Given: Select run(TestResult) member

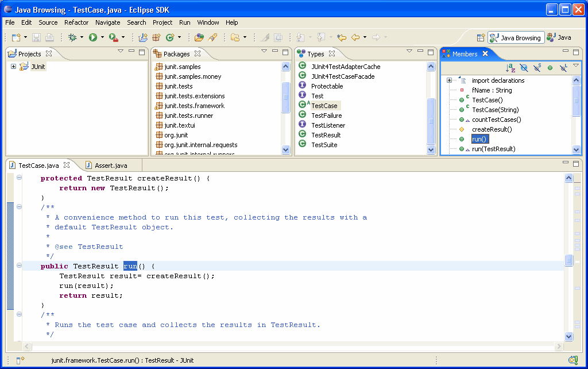Looking at the screenshot, I should (493, 149).
